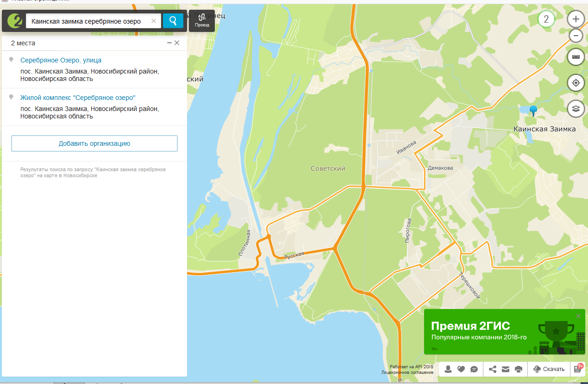Print the map using printer icon

point(519,369)
